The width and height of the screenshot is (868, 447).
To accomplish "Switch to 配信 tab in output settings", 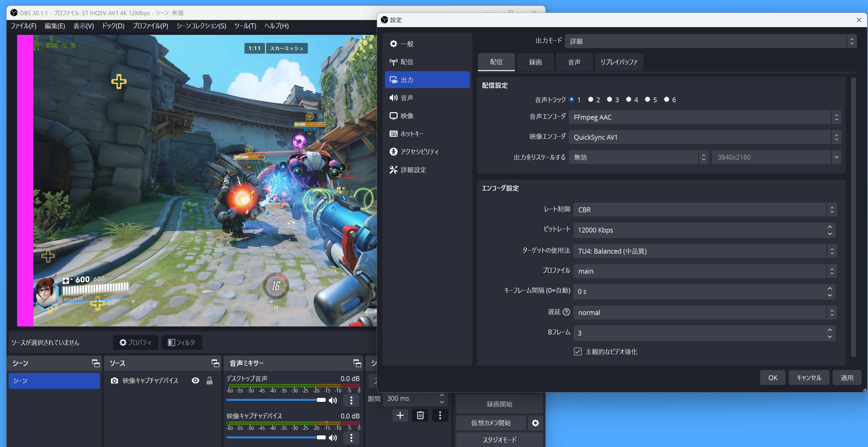I will pyautogui.click(x=496, y=62).
